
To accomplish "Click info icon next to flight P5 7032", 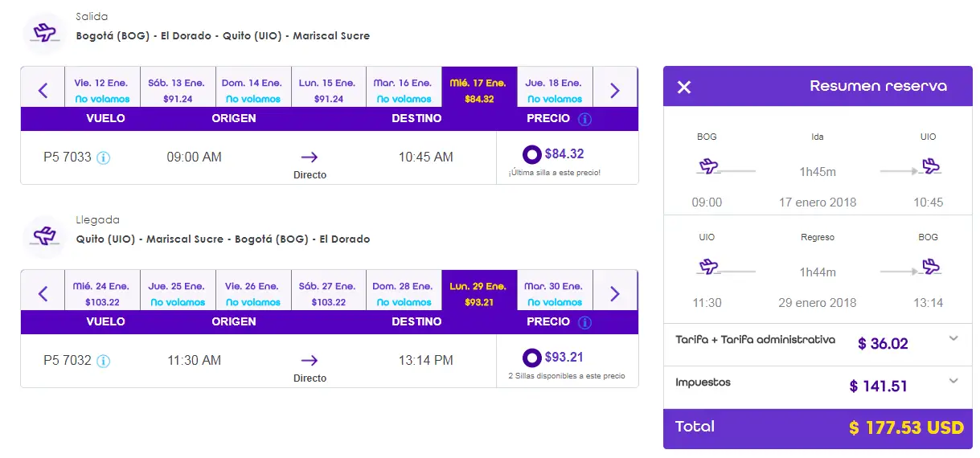I will [x=103, y=361].
